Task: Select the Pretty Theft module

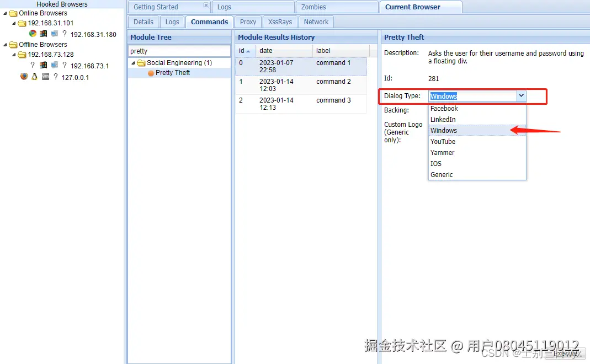Action: (173, 73)
